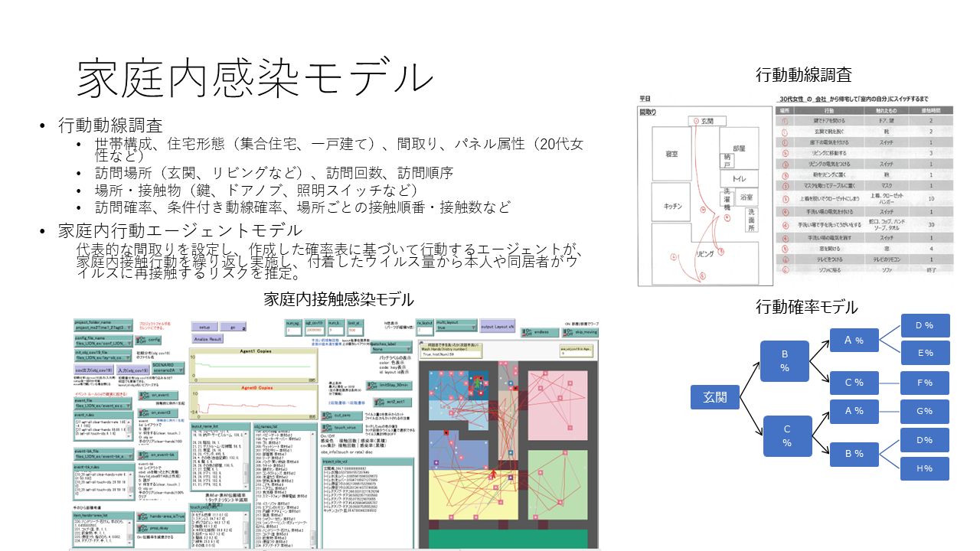The image size is (980, 551).
Task: Toggle the on_event-bk switch
Action: [x=157, y=455]
